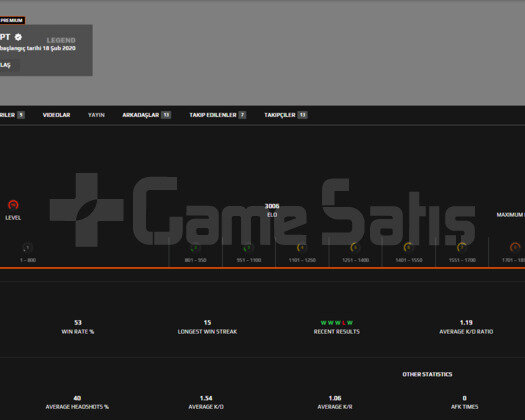The width and height of the screenshot is (525, 420).
Task: Click the LEGEND rank label
Action: (x=61, y=40)
